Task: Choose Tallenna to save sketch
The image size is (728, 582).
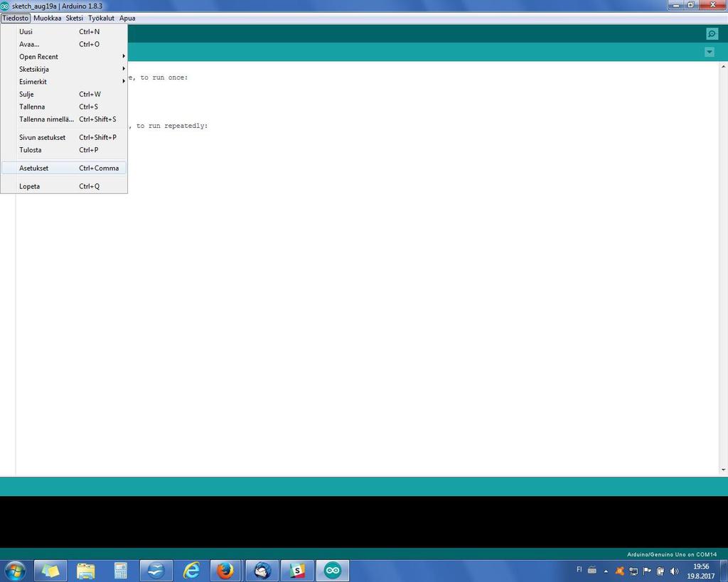Action: (64, 107)
